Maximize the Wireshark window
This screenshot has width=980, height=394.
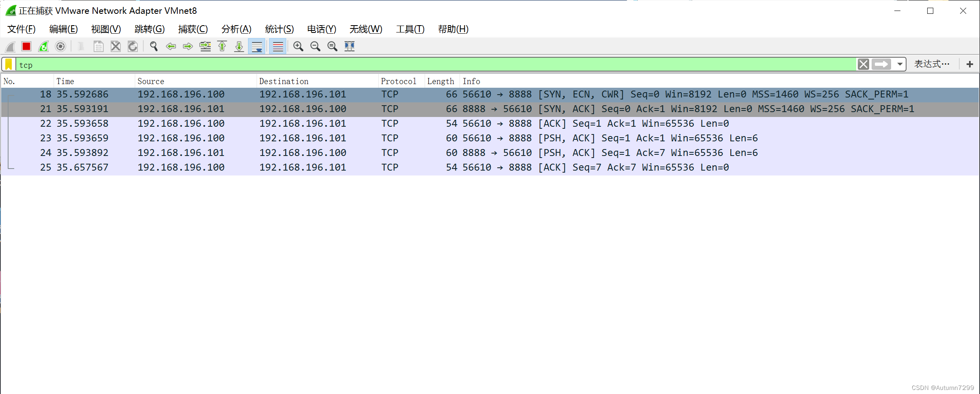[x=930, y=11]
